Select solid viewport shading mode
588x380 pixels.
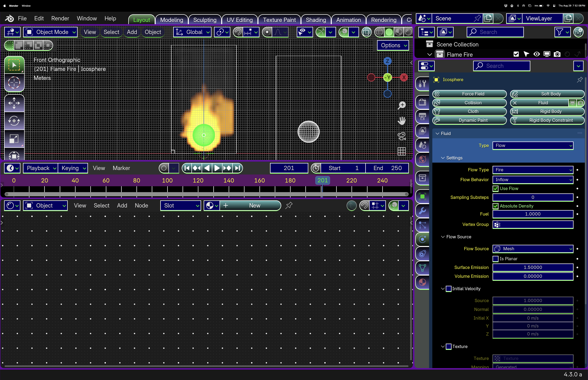389,32
